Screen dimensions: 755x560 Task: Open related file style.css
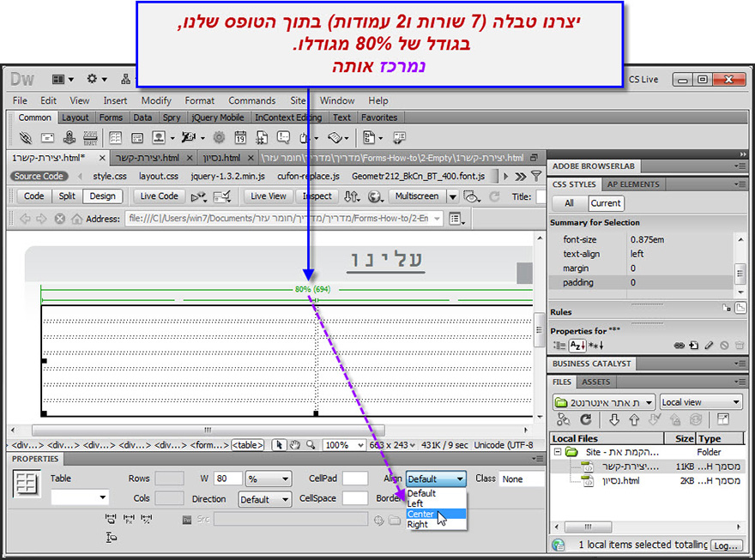[109, 177]
